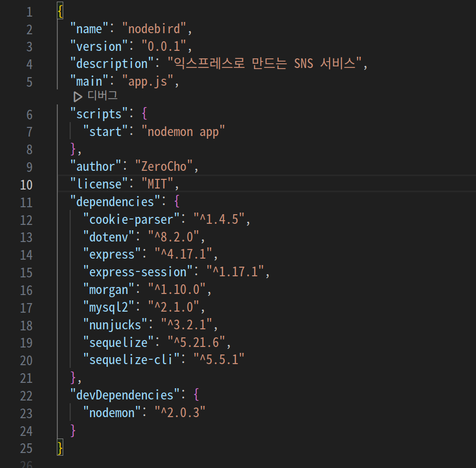The image size is (476, 468).
Task: Click the "nodemon app" script value
Action: click(x=183, y=132)
